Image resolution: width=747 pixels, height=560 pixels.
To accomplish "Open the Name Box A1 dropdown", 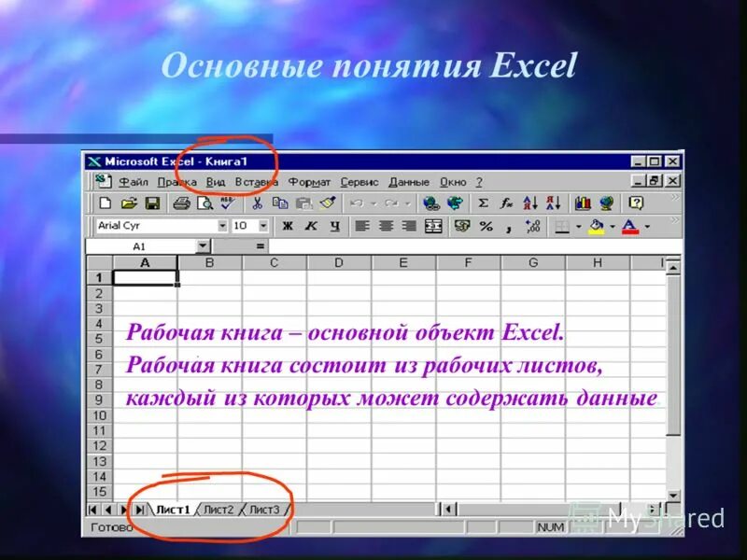I will (203, 246).
